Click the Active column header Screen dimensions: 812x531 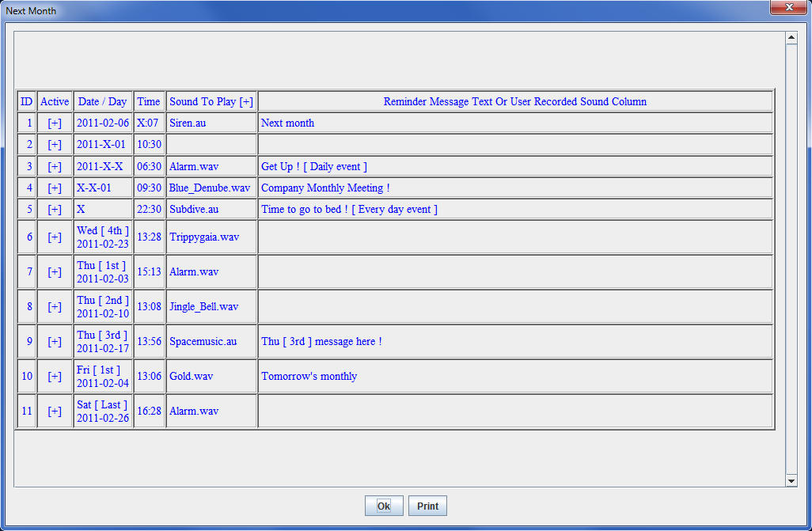tap(55, 101)
